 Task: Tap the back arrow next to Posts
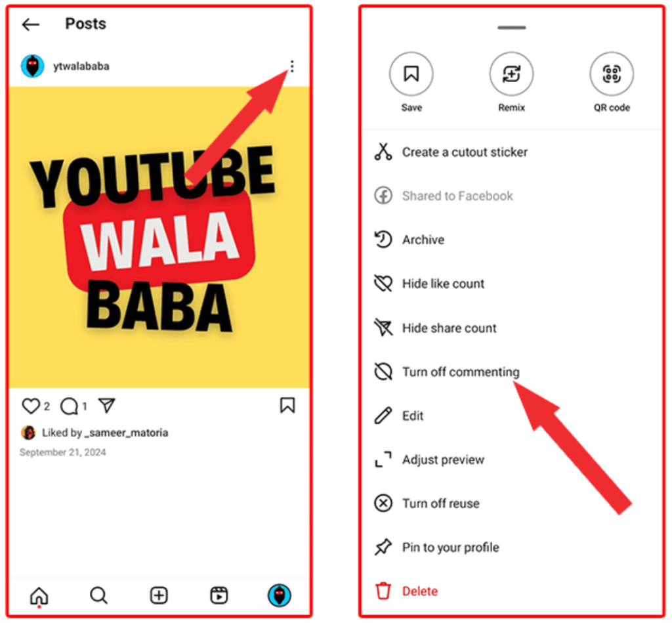tap(30, 24)
